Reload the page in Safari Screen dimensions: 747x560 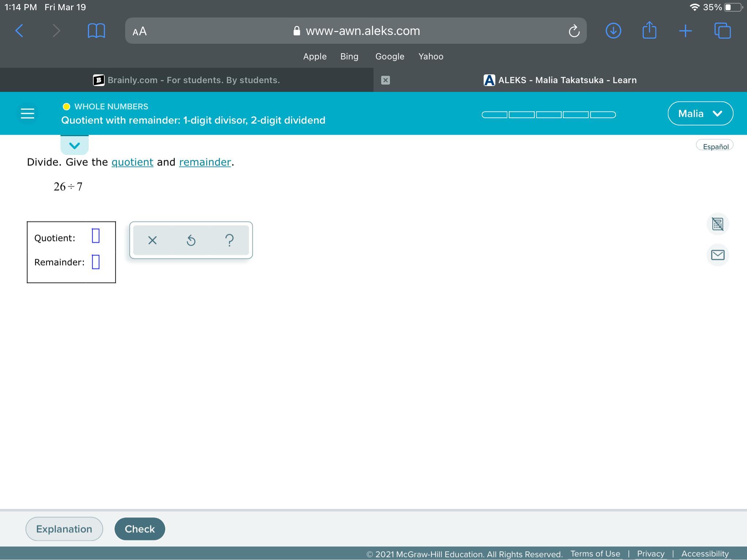574,31
